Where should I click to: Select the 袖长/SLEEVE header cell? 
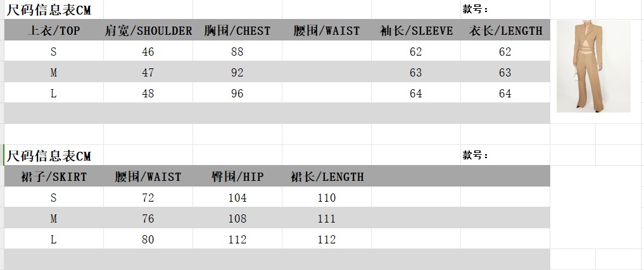[416, 31]
